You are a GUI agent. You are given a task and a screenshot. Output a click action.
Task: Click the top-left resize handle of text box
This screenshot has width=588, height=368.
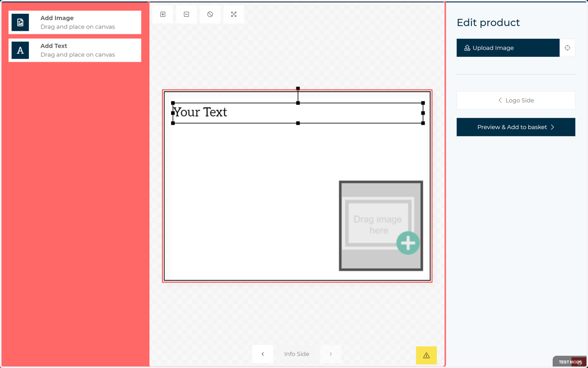pos(173,103)
